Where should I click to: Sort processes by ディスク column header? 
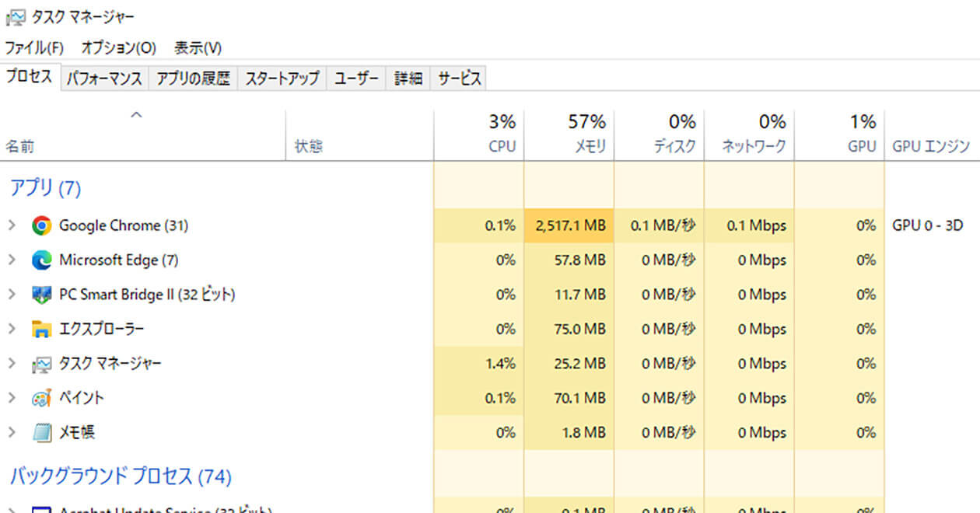(660, 134)
